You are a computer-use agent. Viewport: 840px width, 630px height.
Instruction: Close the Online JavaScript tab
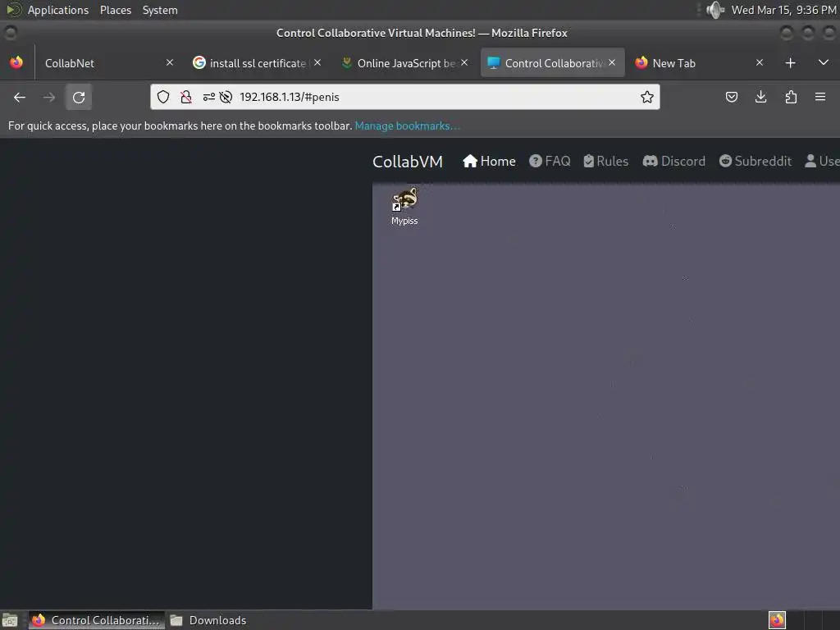pyautogui.click(x=464, y=62)
